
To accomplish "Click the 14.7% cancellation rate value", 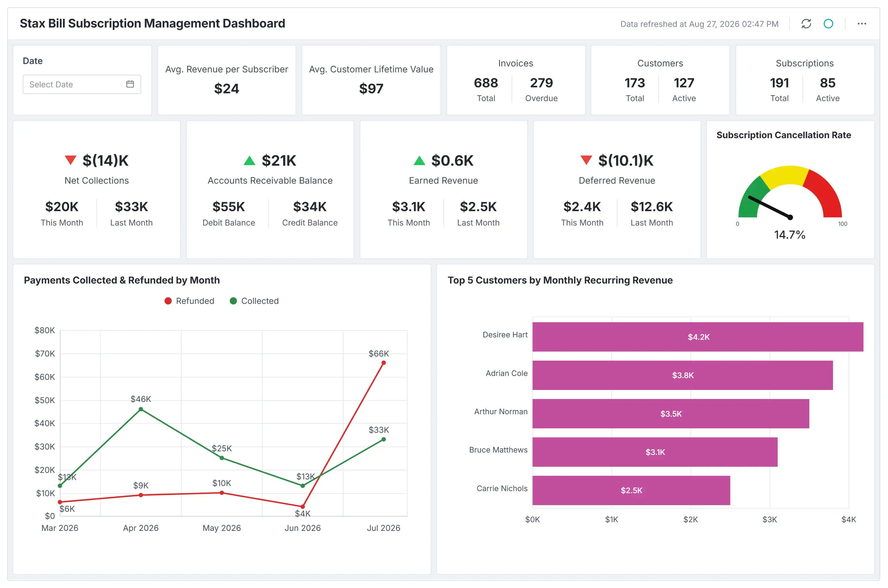I will [790, 235].
